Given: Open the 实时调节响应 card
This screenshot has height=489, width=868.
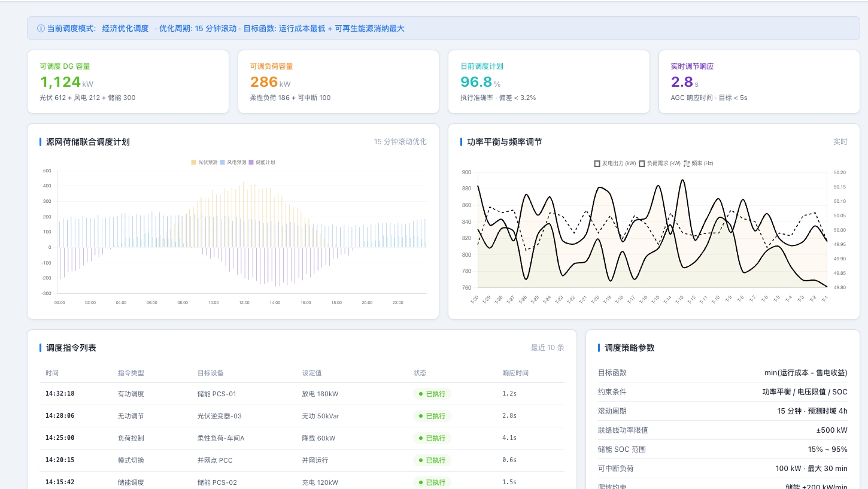Looking at the screenshot, I should 759,81.
